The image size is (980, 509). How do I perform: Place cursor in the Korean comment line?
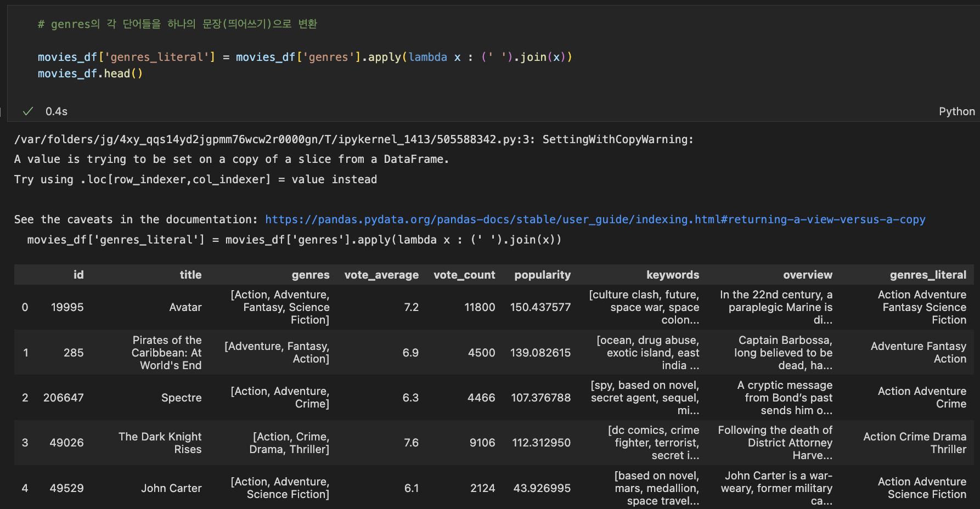pos(177,24)
